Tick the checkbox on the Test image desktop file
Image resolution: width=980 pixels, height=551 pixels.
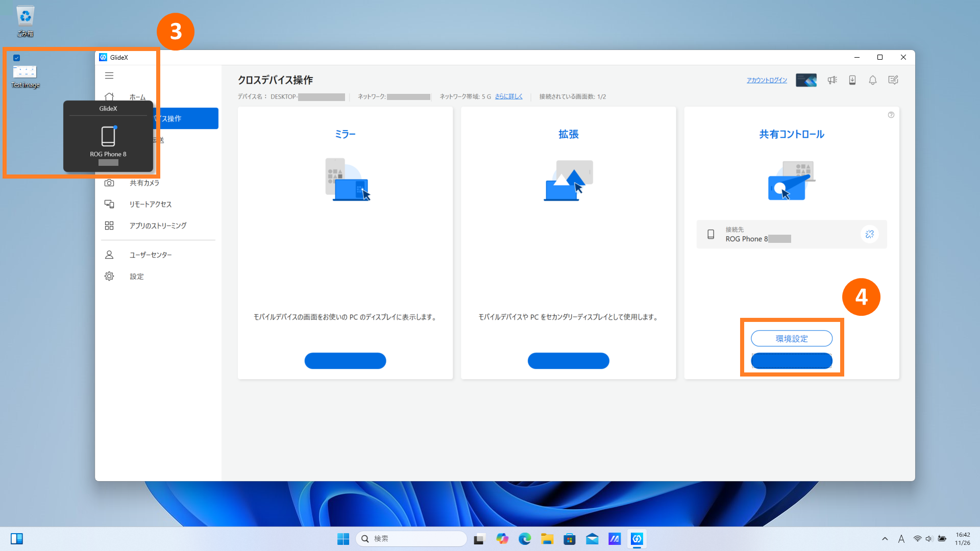click(17, 58)
